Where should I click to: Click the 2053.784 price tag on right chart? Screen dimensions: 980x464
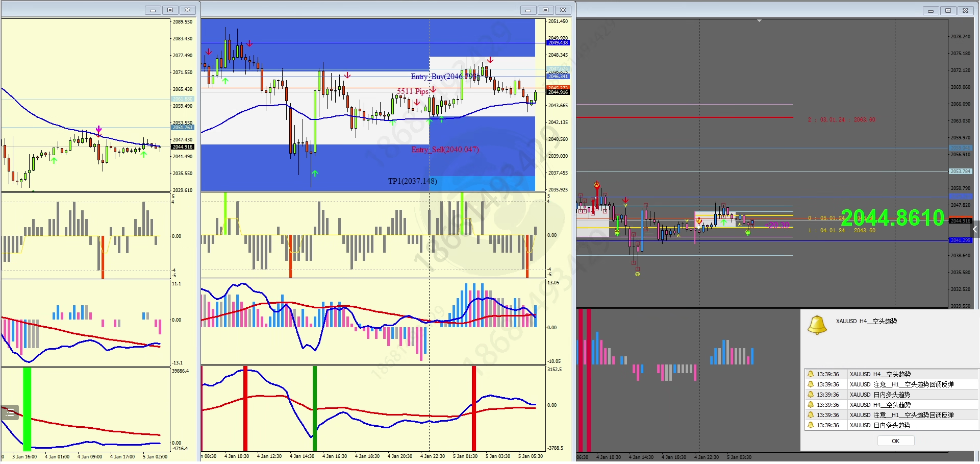click(960, 172)
